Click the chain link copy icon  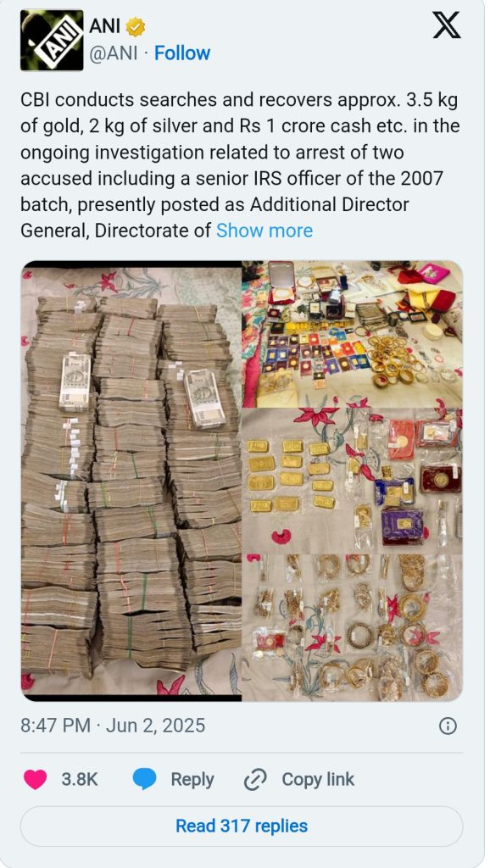[x=256, y=780]
